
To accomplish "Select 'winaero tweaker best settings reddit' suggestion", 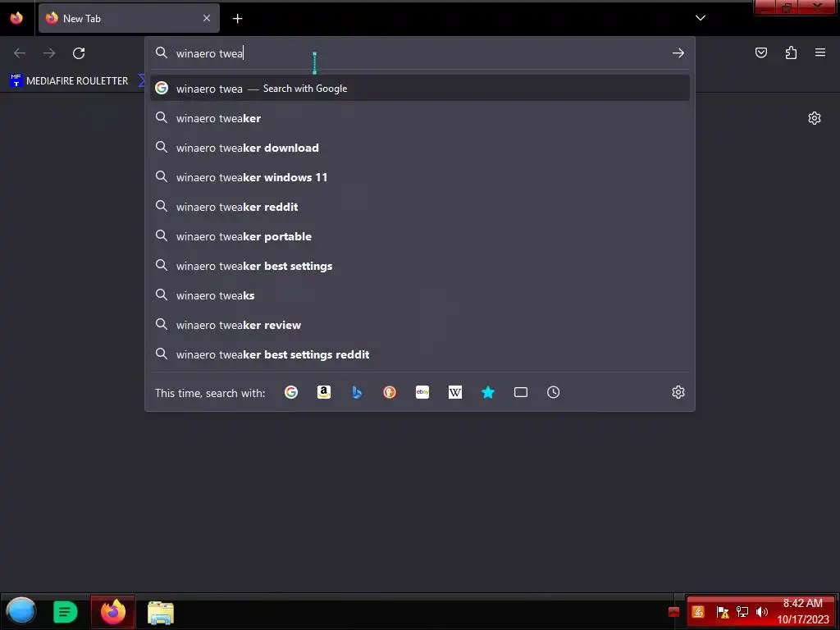I will (420, 354).
